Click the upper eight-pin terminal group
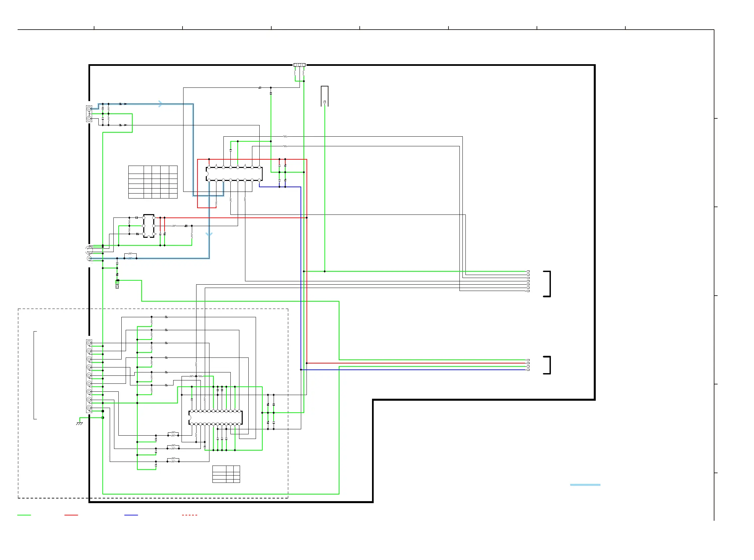 [528, 281]
